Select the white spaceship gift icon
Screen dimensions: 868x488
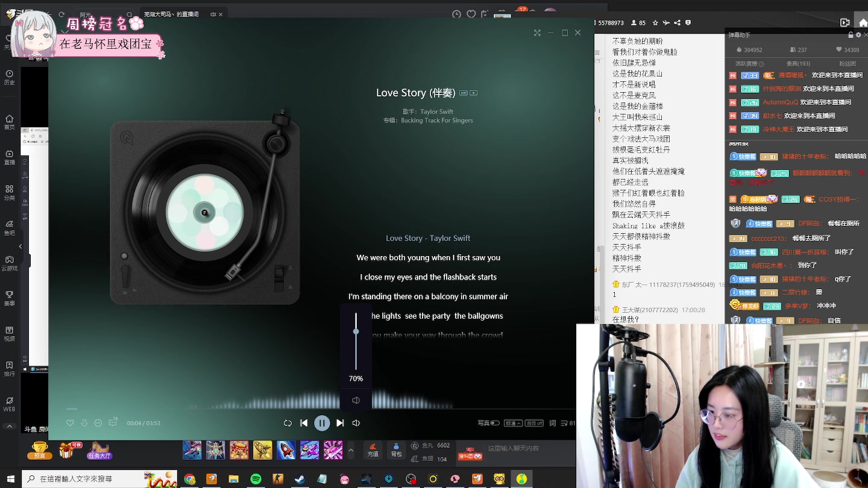click(x=216, y=450)
